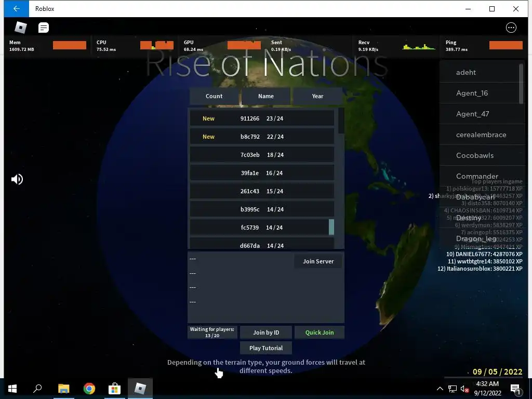Select player Commander in list
The width and height of the screenshot is (532, 399).
pyautogui.click(x=482, y=176)
